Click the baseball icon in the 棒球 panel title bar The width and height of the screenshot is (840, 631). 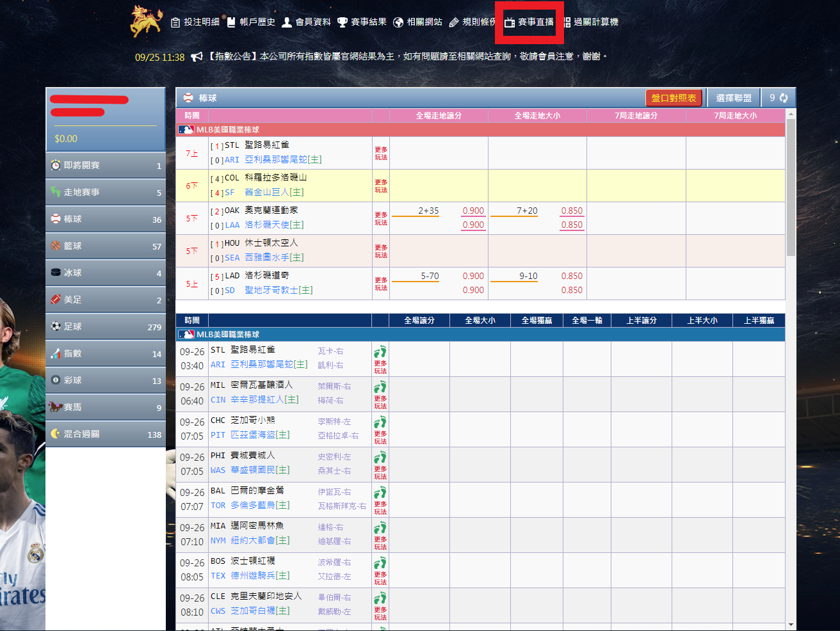[188, 98]
